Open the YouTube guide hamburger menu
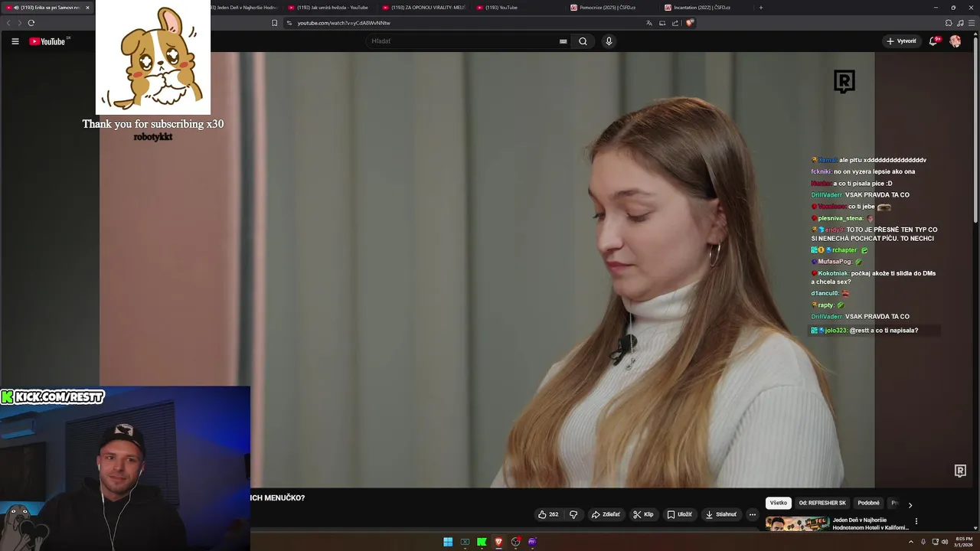The image size is (980, 551). point(15,41)
